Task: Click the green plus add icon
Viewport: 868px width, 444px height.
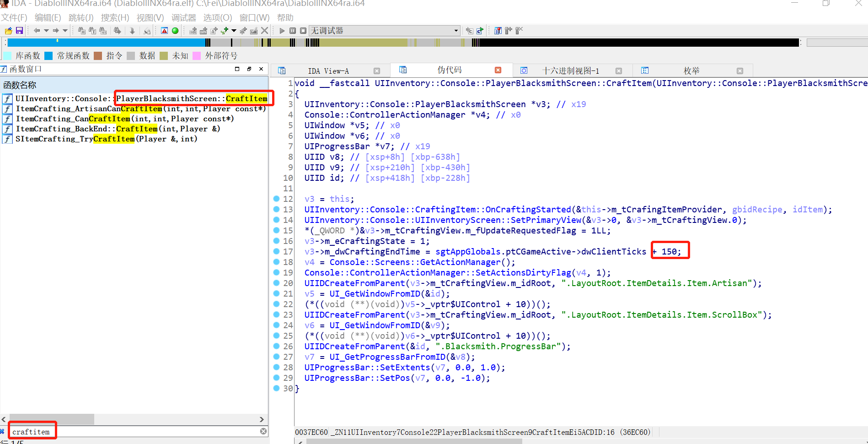Action: pyautogui.click(x=225, y=31)
